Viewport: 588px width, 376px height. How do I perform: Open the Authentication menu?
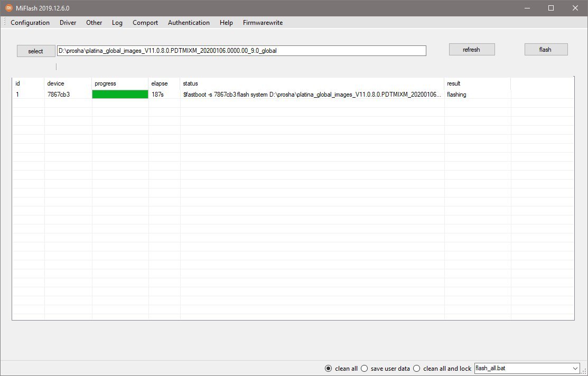(189, 23)
